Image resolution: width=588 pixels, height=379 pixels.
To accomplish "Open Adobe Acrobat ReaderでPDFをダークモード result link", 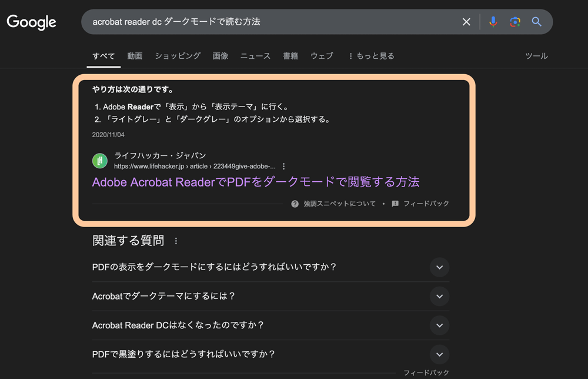I will point(256,182).
